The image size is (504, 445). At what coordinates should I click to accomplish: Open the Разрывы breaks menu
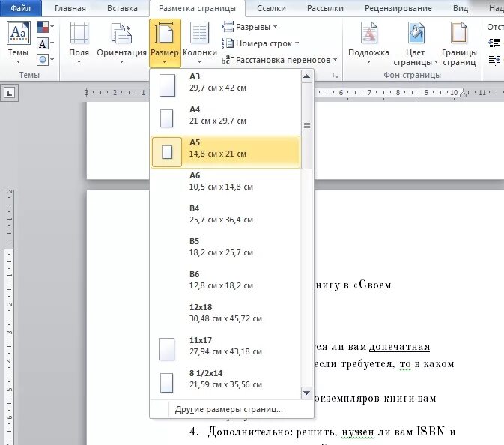249,27
